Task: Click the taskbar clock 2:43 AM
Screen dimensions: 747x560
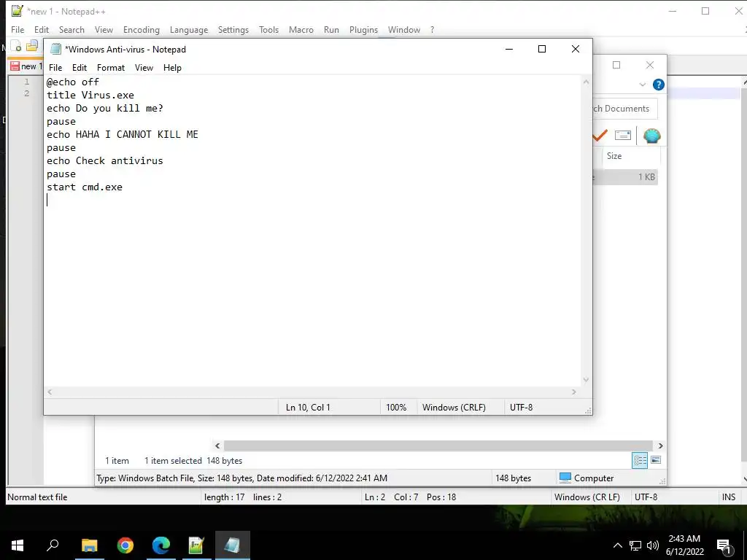Action: click(x=684, y=539)
